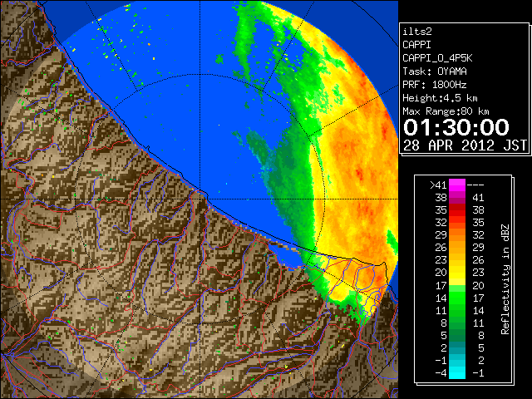This screenshot has height=399, width=532.
Task: Select the '28 APR 2012 JST' date
Action: tap(465, 145)
